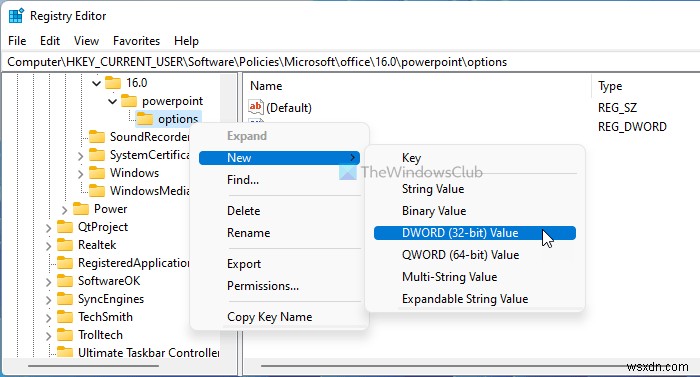Image resolution: width=700 pixels, height=377 pixels.
Task: Click the Registry Editor app icon
Action: click(x=16, y=16)
